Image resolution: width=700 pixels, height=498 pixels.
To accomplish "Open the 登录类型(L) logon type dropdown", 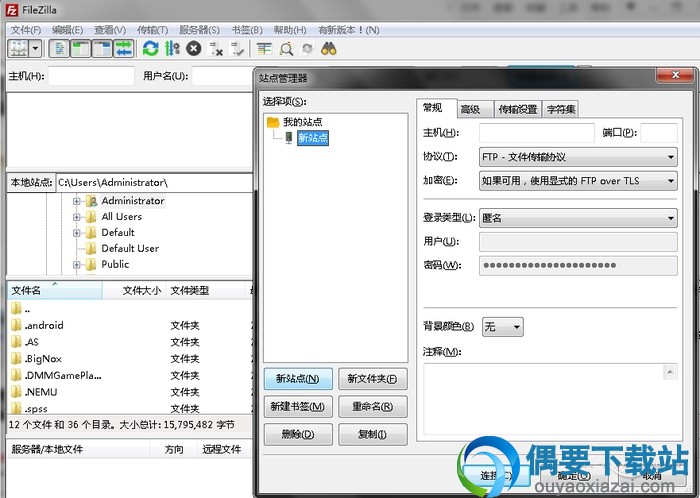I will pyautogui.click(x=578, y=218).
